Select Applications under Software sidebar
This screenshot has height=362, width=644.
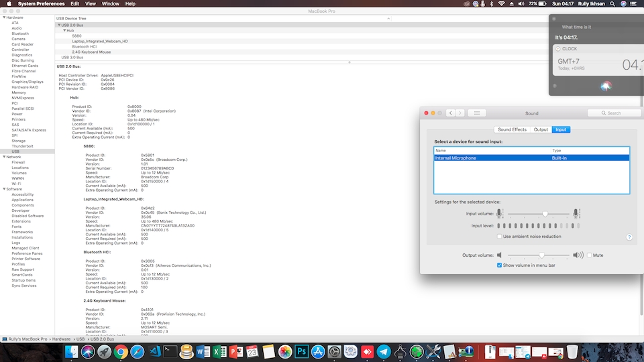pyautogui.click(x=23, y=200)
